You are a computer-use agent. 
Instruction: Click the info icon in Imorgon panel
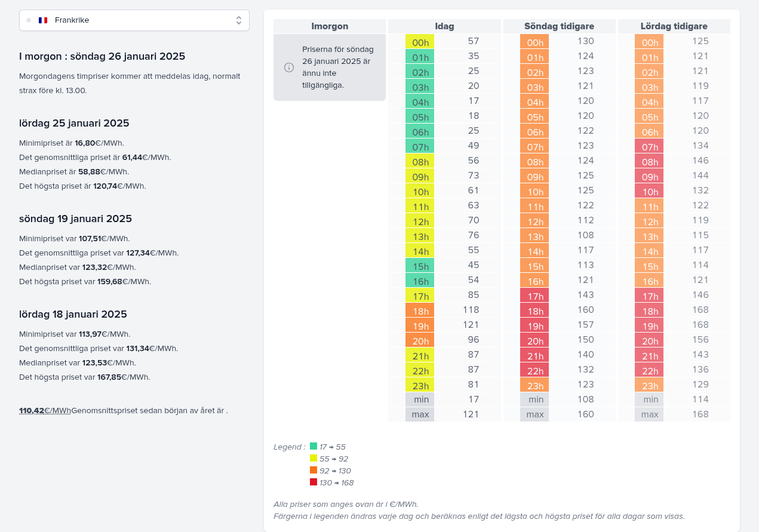point(289,67)
